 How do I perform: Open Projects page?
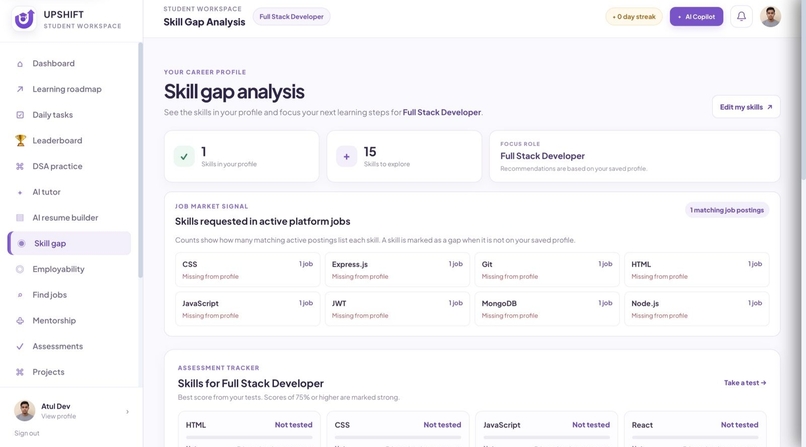pos(69,372)
